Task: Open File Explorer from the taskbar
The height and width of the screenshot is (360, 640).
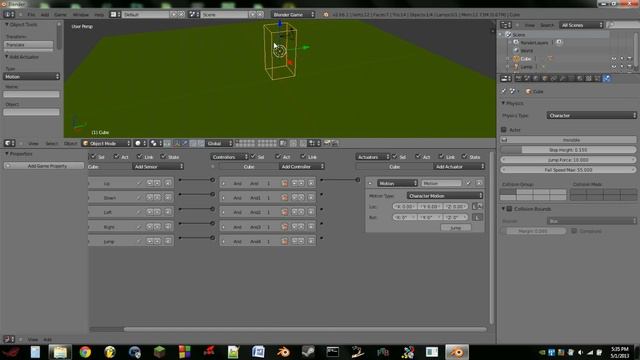Action: point(60,352)
